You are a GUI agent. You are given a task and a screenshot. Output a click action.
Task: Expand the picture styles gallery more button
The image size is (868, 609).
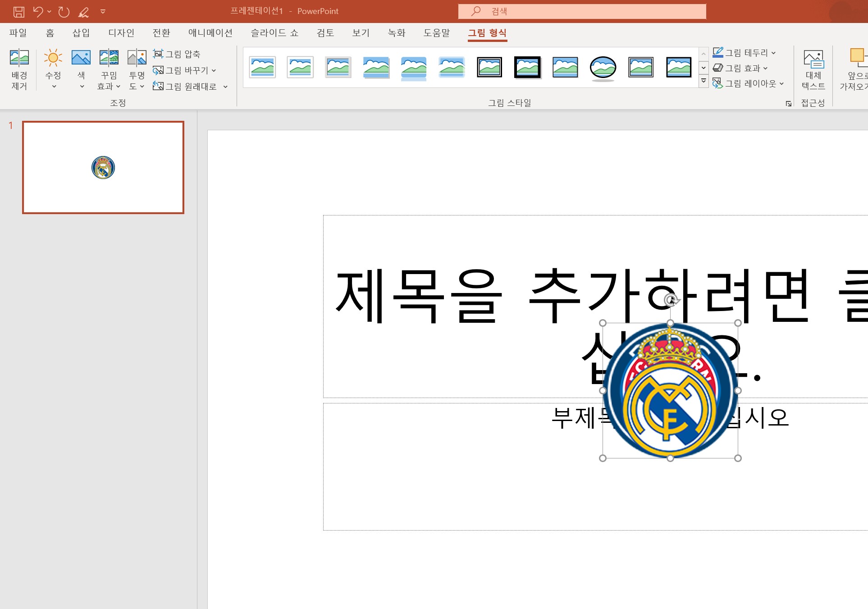click(704, 82)
